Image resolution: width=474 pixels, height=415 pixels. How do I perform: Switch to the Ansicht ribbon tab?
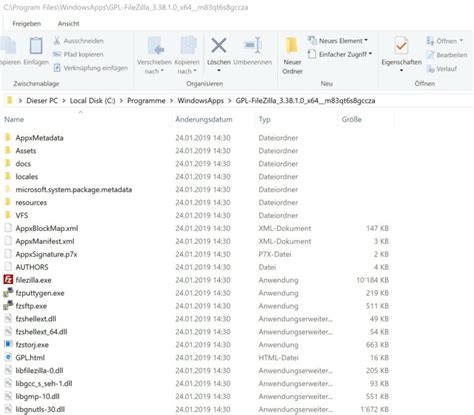tap(69, 24)
